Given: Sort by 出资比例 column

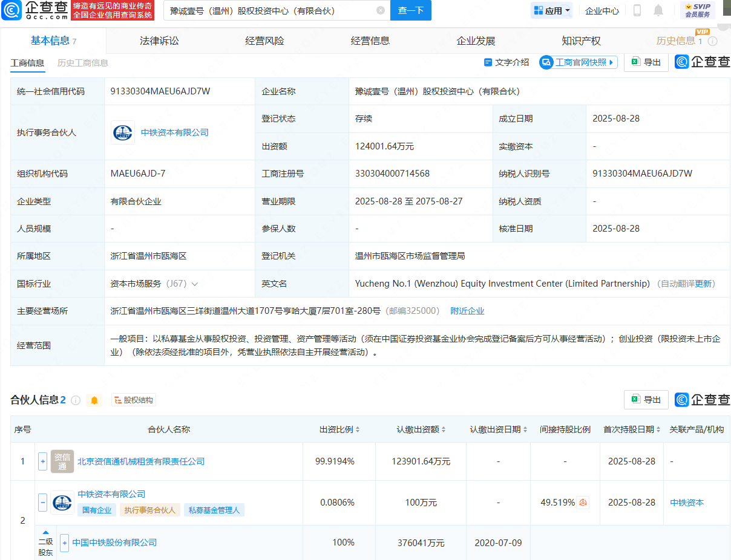Looking at the screenshot, I should [x=358, y=429].
